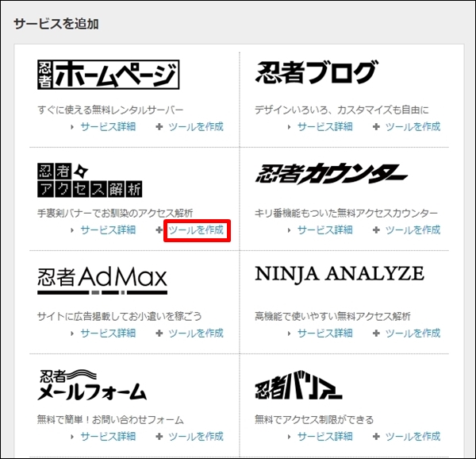Open サービス詳細 for 忍者カウンター
Image resolution: width=476 pixels, height=459 pixels.
(325, 230)
